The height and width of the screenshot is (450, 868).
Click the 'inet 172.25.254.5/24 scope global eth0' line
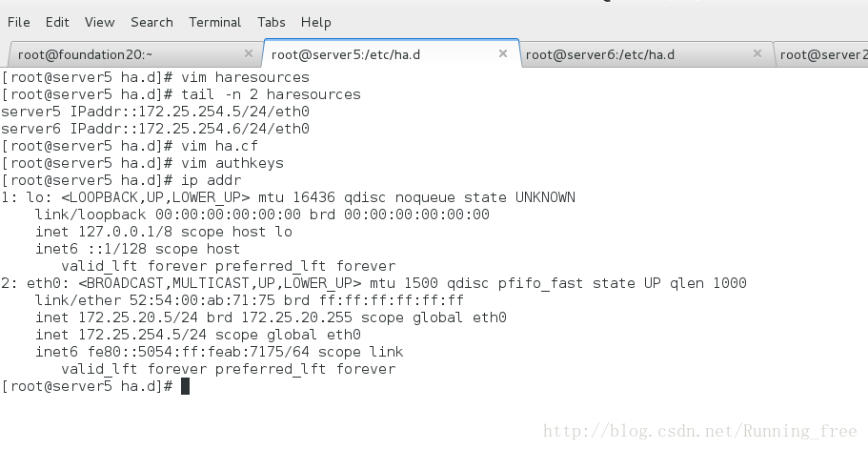pos(198,335)
